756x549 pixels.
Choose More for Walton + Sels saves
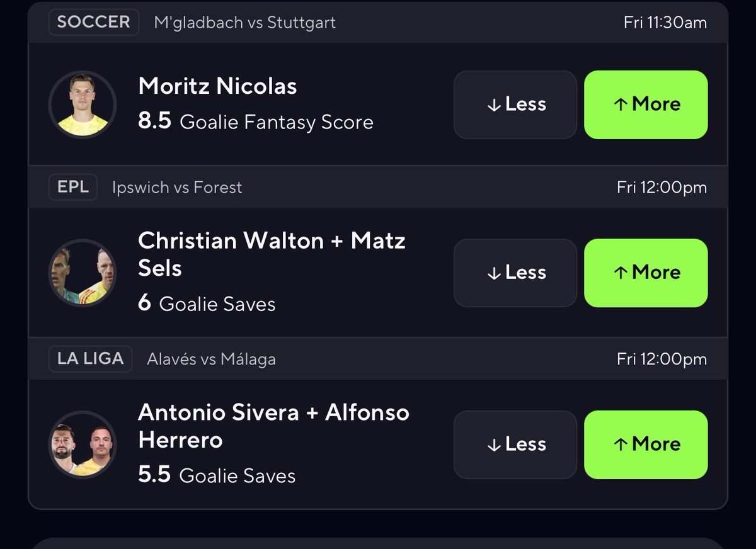point(646,273)
